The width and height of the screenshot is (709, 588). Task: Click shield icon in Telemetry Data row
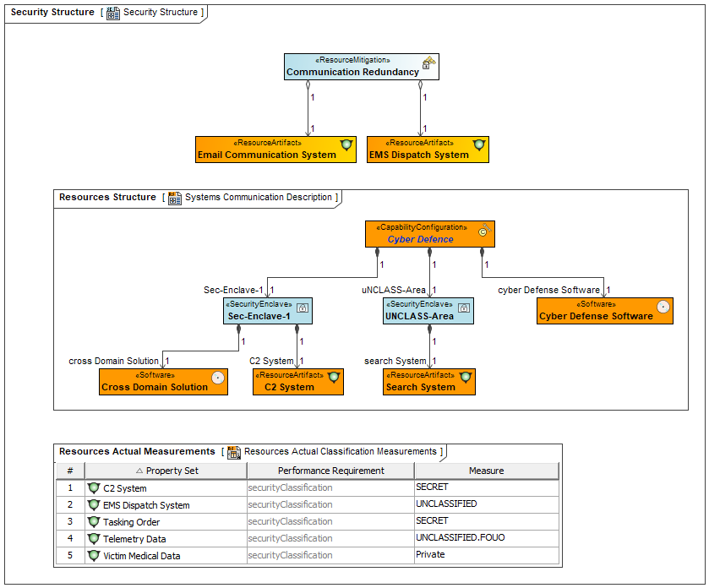tap(94, 539)
